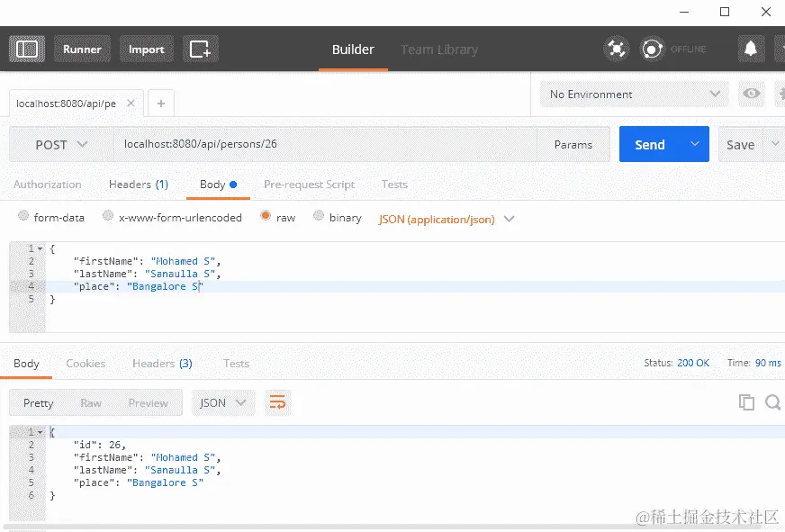Viewport: 785px width, 532px height.
Task: Click the 200 OK status value
Action: coord(693,363)
